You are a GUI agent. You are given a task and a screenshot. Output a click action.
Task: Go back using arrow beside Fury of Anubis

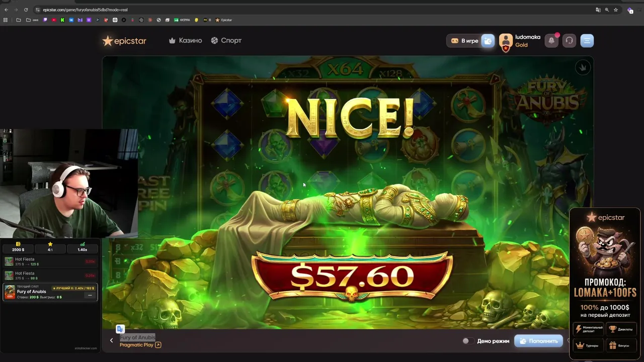point(111,340)
